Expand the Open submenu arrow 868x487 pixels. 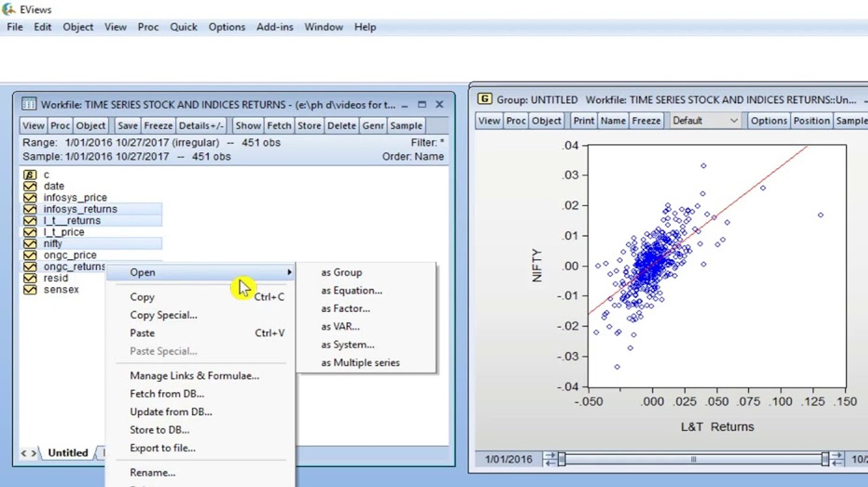point(289,273)
